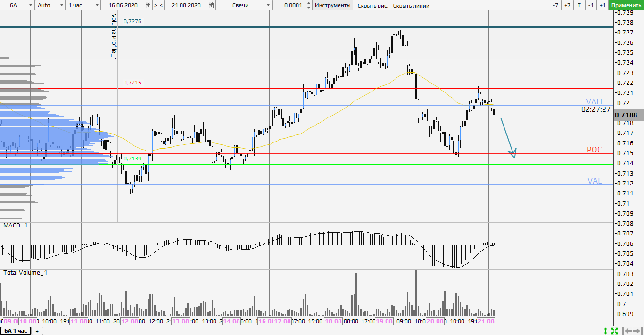Screen dimensions: 644x335
Task: Toggle the 'T' button in toolbar
Action: click(x=579, y=5)
